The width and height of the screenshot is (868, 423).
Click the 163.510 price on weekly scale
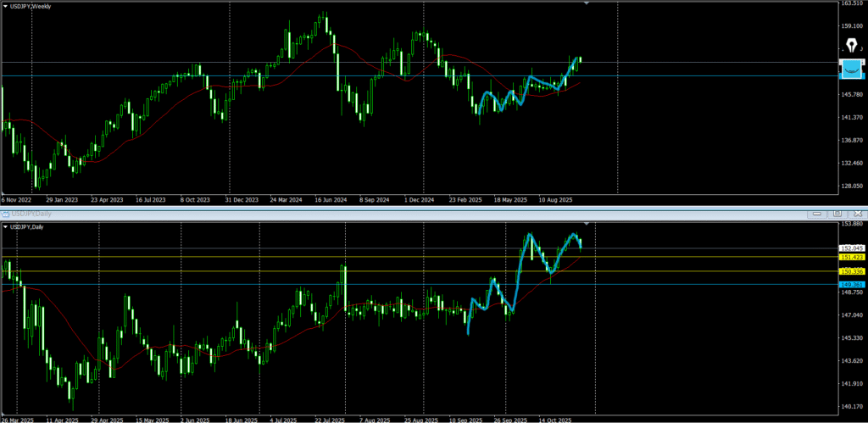pyautogui.click(x=852, y=4)
